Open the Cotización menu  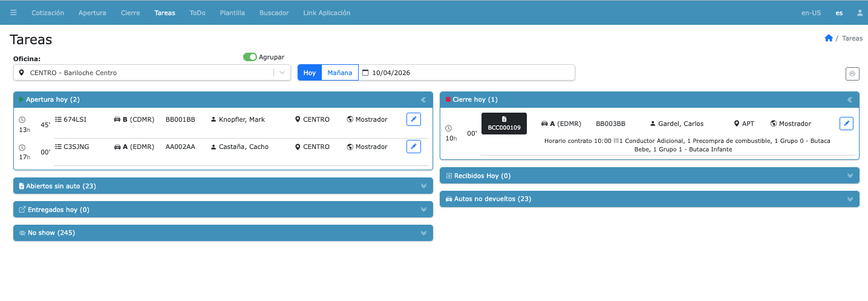[x=48, y=13]
